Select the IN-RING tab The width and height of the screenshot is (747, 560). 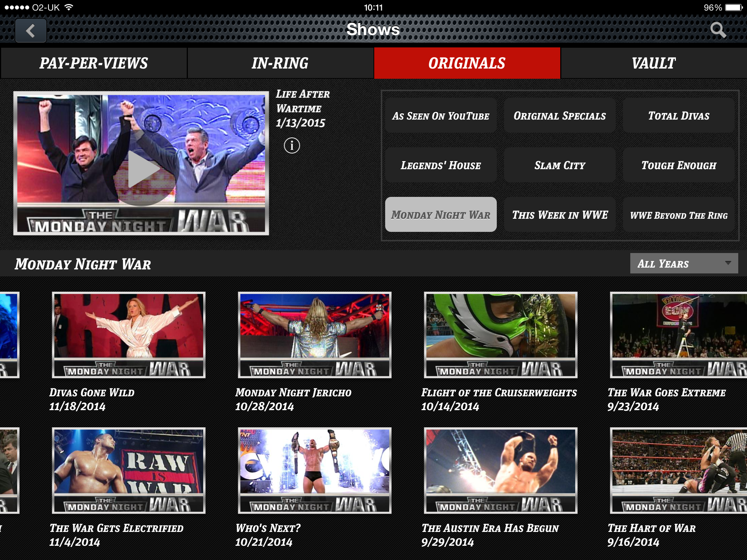(x=280, y=63)
